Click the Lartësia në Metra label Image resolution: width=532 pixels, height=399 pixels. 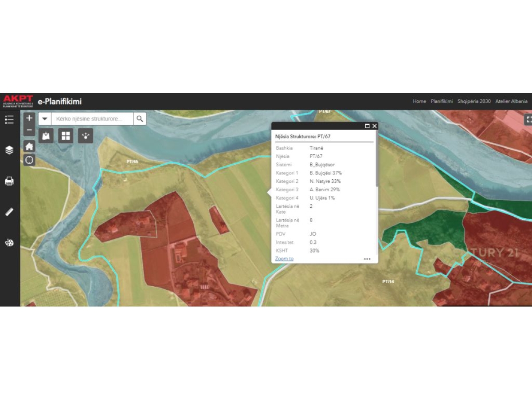[287, 223]
